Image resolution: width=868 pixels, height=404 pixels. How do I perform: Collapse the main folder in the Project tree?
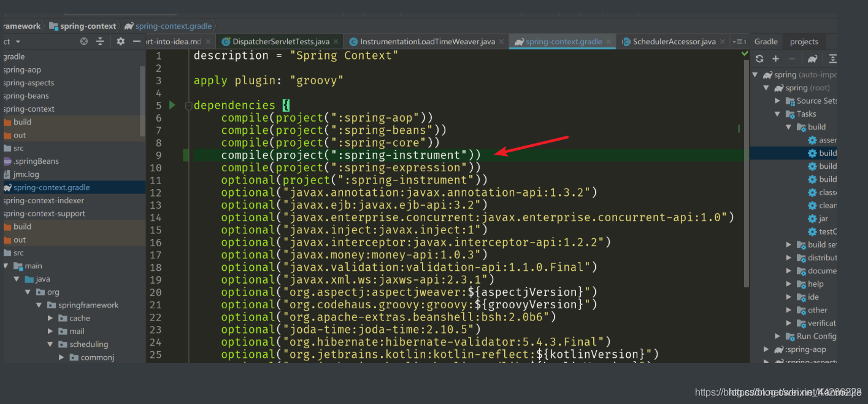[x=6, y=266]
